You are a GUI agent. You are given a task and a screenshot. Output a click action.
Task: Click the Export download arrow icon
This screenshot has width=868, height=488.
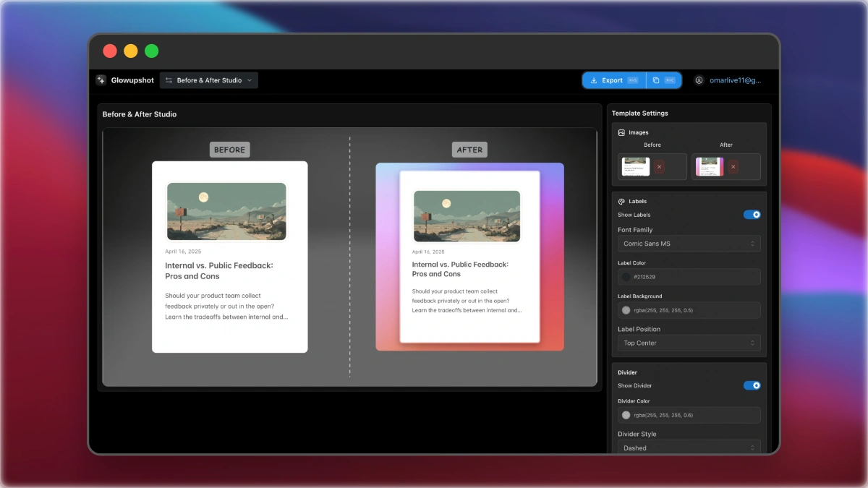(594, 80)
